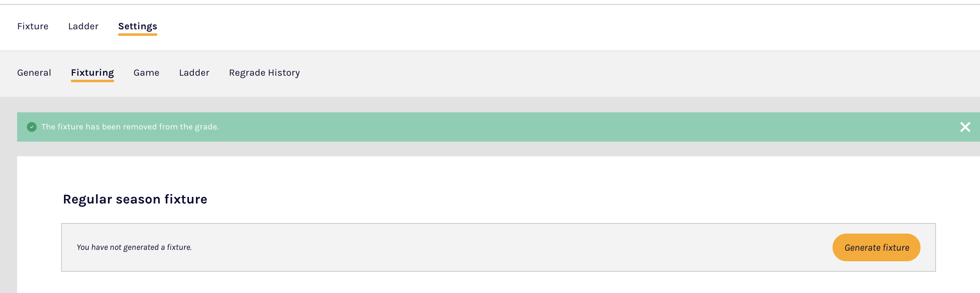The width and height of the screenshot is (980, 293).
Task: Click the 'You have not generated a fixture' text
Action: tap(134, 247)
